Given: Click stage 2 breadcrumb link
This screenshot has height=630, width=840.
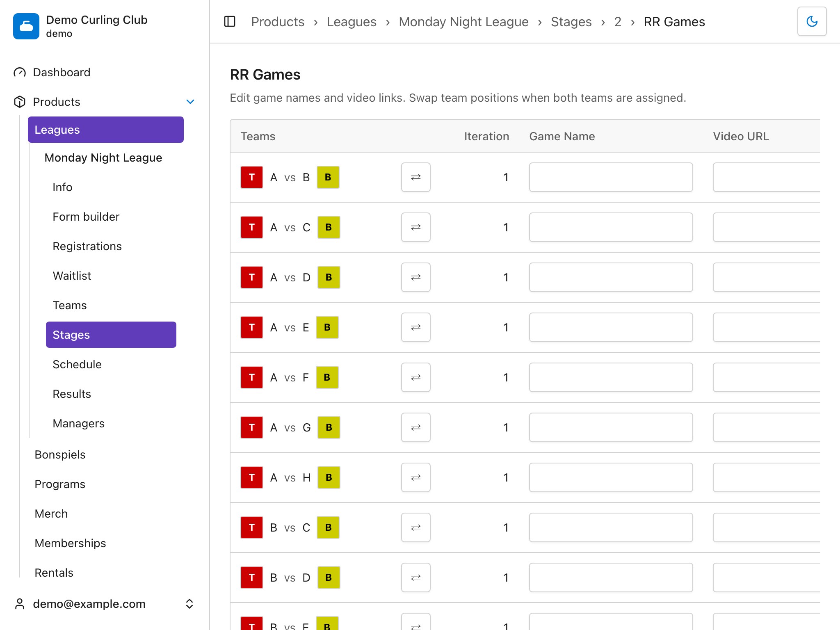Looking at the screenshot, I should pos(618,22).
